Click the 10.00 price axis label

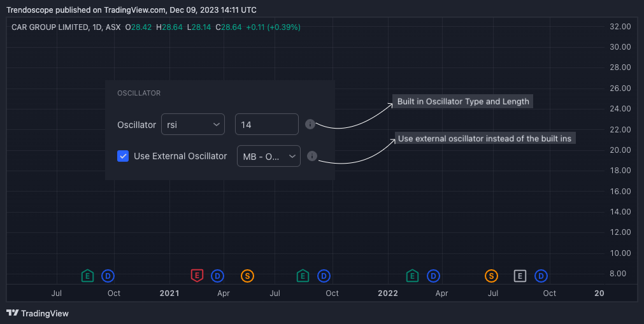point(620,253)
